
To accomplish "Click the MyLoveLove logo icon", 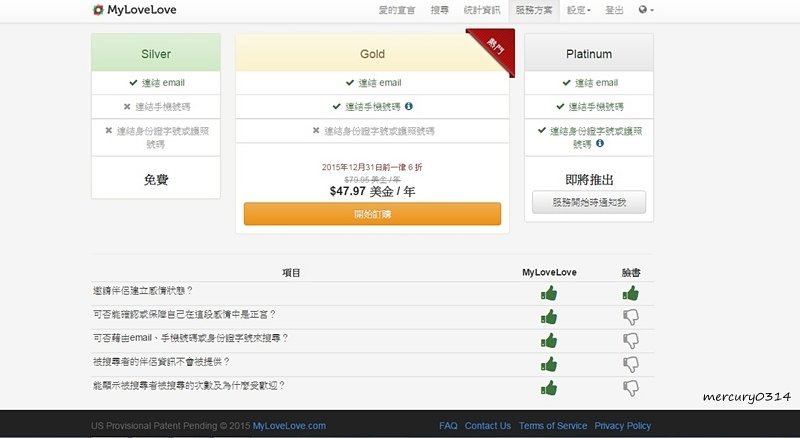I will tap(98, 10).
